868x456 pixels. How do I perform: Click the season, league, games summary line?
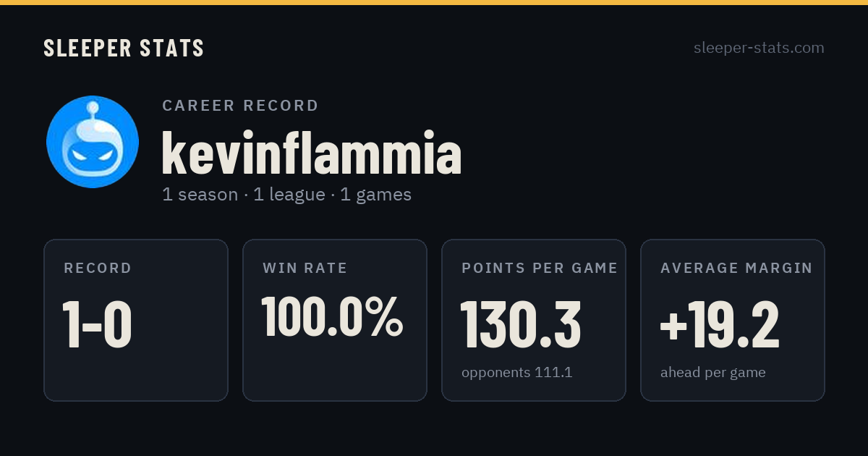click(x=286, y=195)
